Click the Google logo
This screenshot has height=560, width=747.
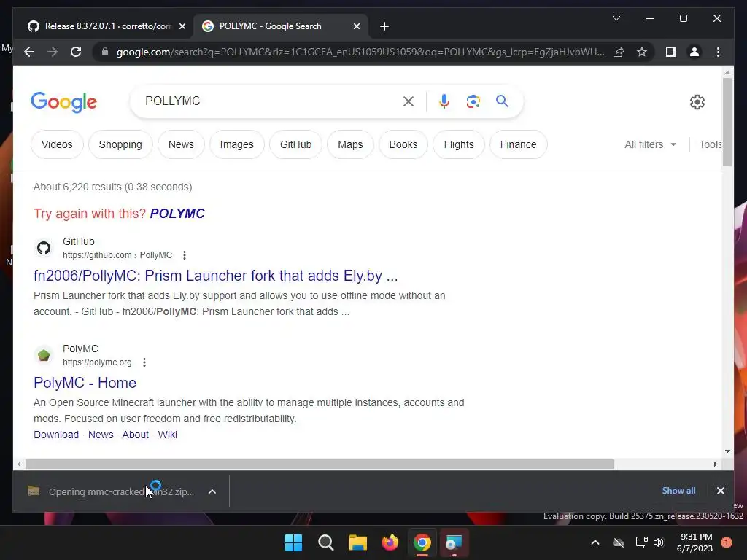pos(64,102)
